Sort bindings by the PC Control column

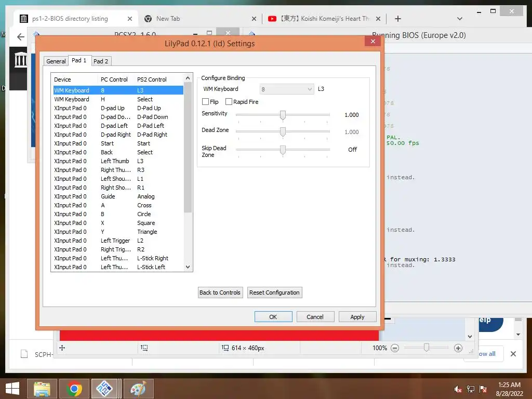coord(116,79)
